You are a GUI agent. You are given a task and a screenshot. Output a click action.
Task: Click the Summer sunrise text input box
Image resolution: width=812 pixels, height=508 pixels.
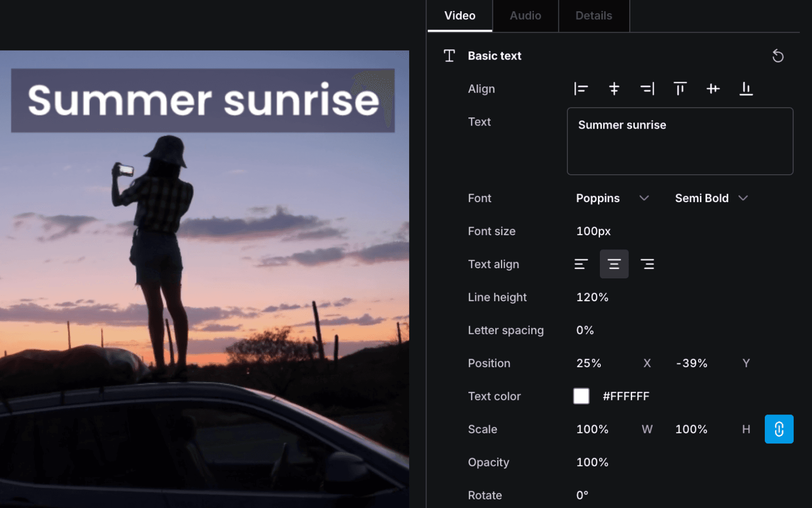pos(680,141)
